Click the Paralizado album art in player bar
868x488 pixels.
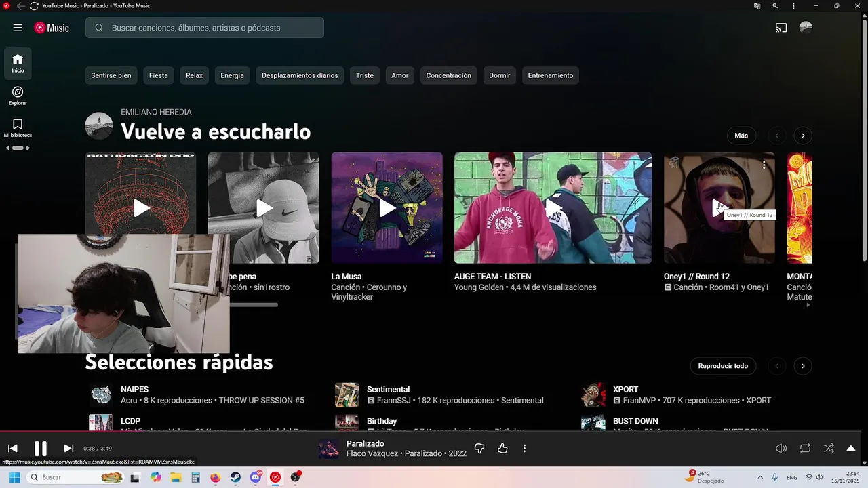[329, 449]
